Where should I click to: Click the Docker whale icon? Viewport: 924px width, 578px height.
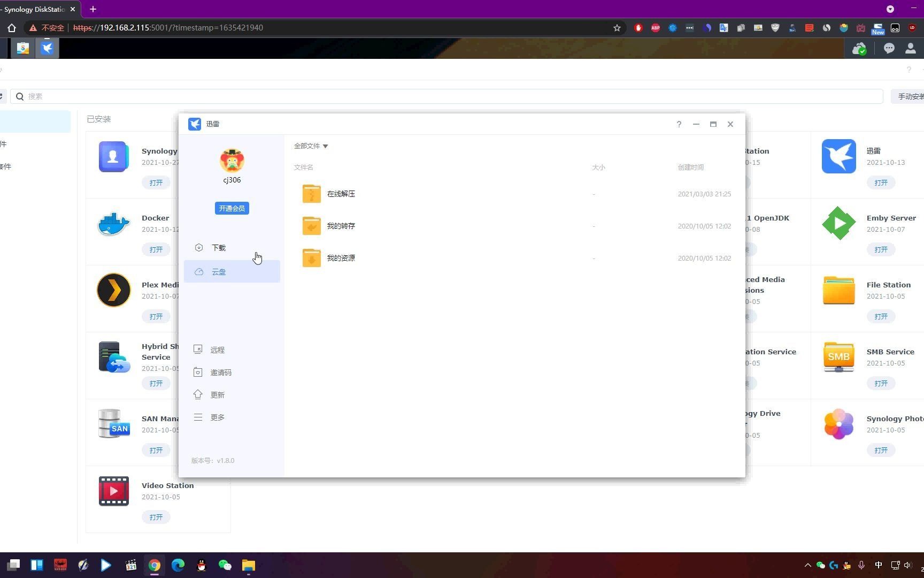click(113, 224)
